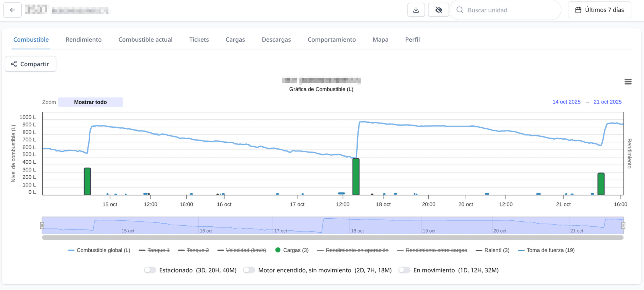Focus the Buscar unidad search field

[x=507, y=10]
